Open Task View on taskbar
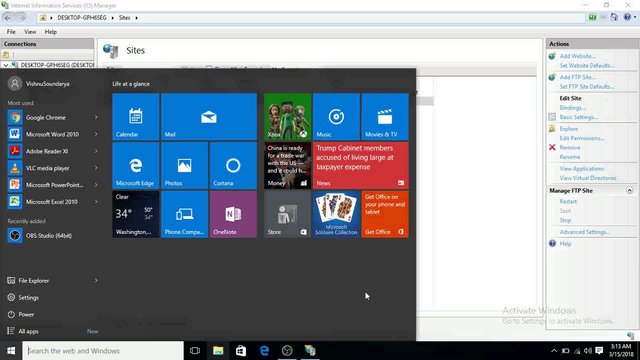 (195, 351)
